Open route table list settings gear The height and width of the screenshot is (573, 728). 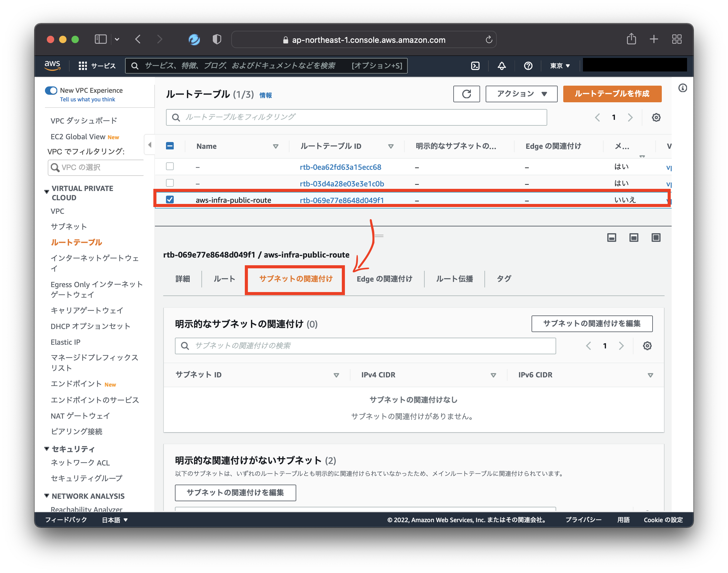656,117
